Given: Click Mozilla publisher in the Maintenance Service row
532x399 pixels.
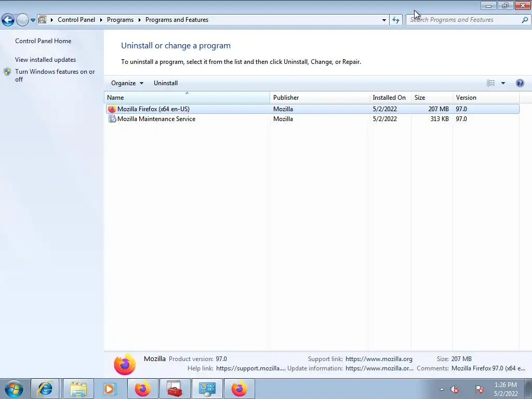Looking at the screenshot, I should click(283, 119).
